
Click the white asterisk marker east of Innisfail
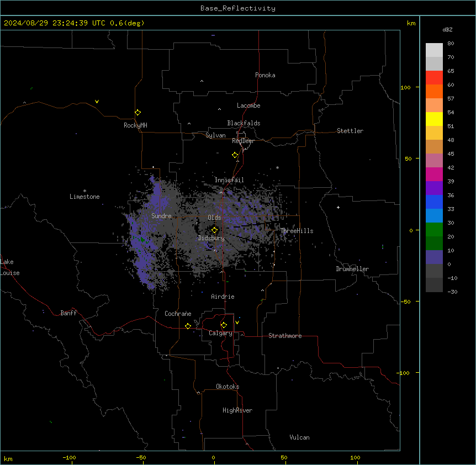pos(277,167)
